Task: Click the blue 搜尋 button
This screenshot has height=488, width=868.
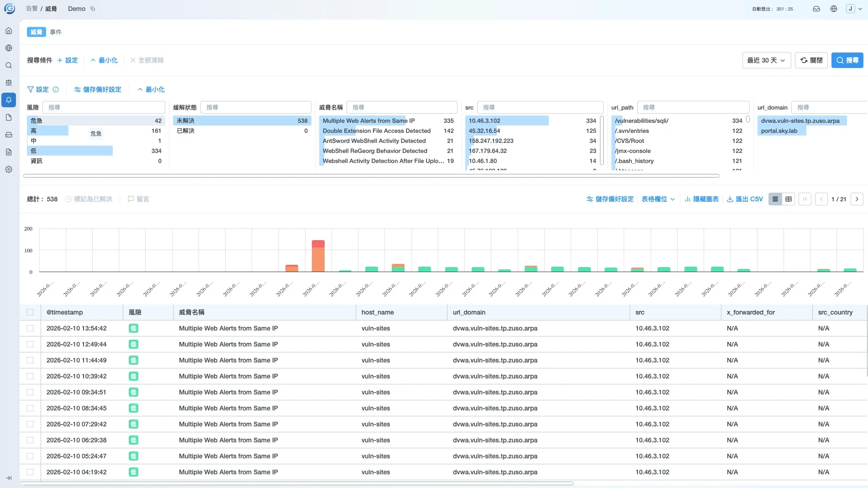Action: coord(847,60)
